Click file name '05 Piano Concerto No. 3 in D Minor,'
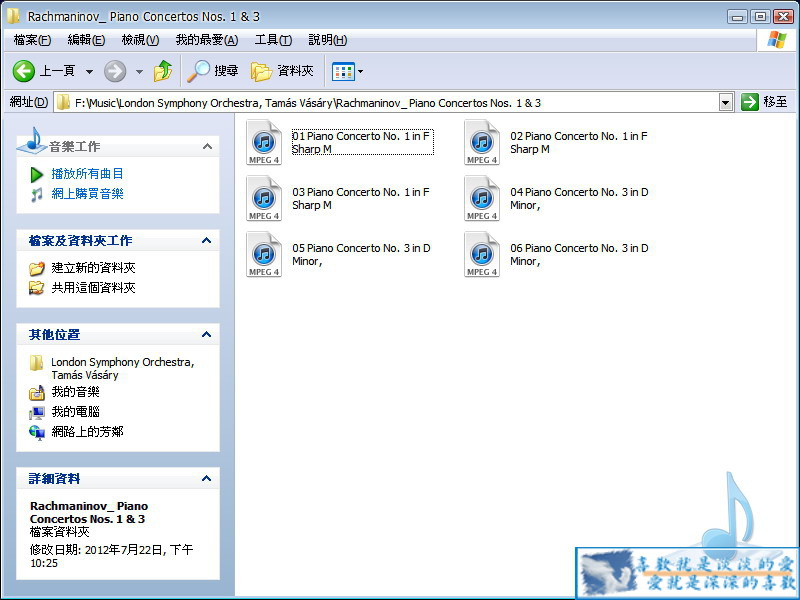This screenshot has height=600, width=800. [x=361, y=255]
